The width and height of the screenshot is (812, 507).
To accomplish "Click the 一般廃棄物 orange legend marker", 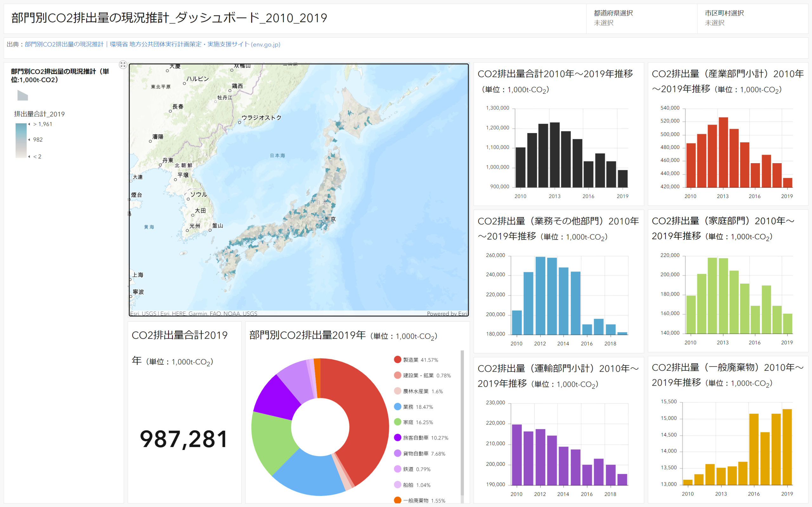I will (x=398, y=500).
